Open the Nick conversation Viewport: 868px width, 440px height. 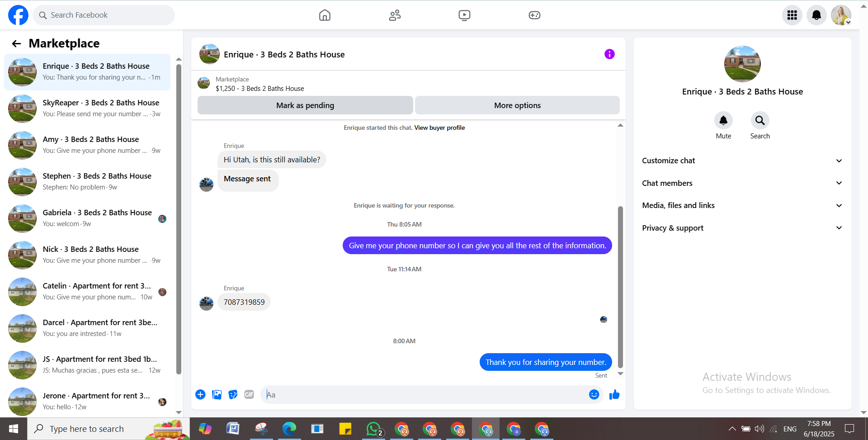(87, 255)
